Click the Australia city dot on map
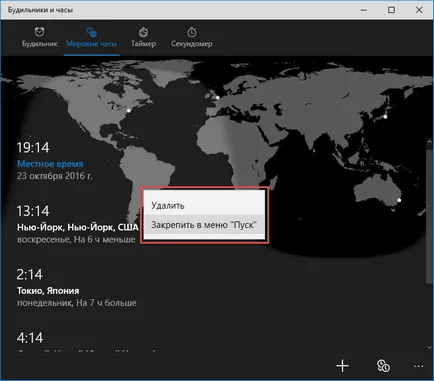Image resolution: width=434 pixels, height=381 pixels. pyautogui.click(x=399, y=200)
